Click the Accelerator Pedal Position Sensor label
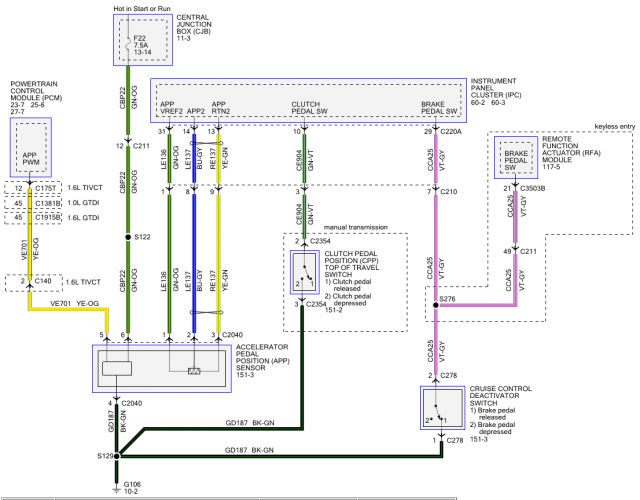This screenshot has height=500, width=640. point(262,361)
